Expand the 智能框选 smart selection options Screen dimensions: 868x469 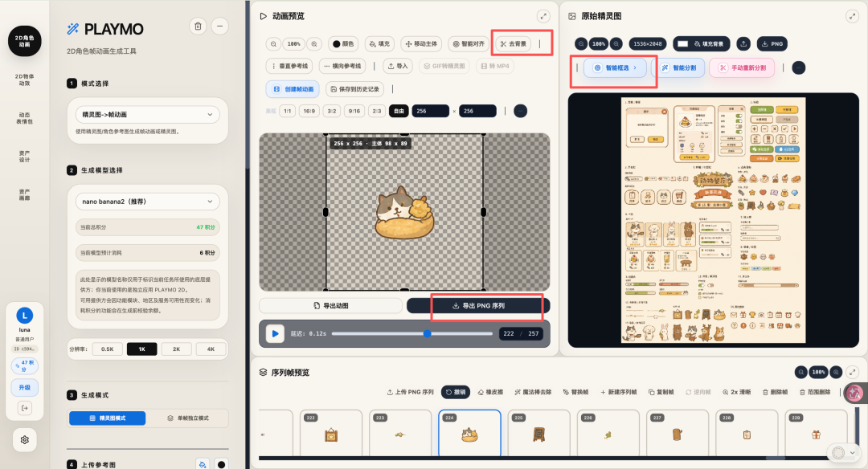coord(615,67)
